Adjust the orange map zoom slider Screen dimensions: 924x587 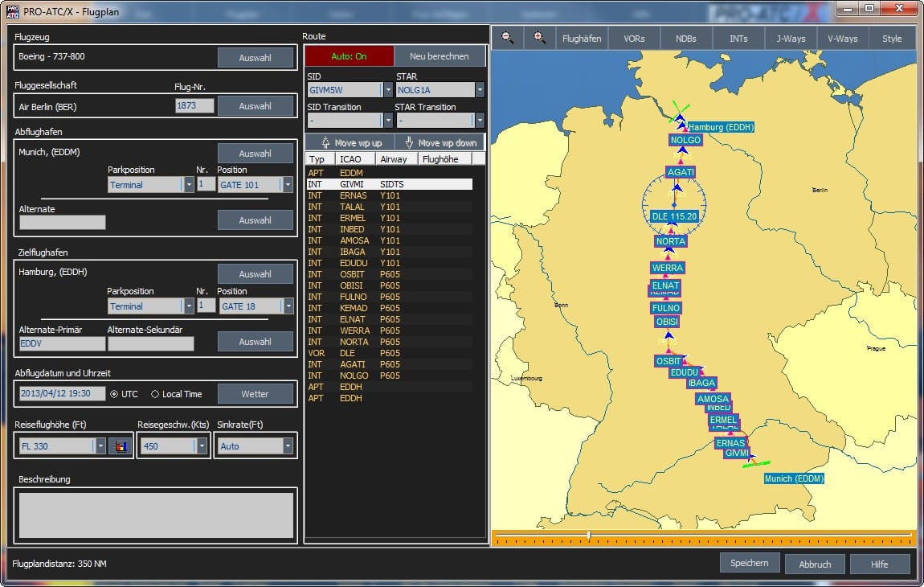click(589, 535)
